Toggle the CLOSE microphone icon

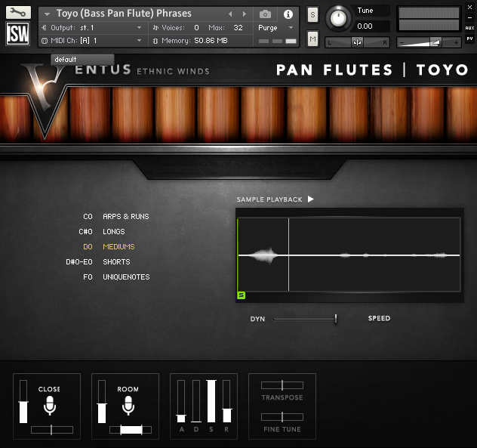(50, 406)
